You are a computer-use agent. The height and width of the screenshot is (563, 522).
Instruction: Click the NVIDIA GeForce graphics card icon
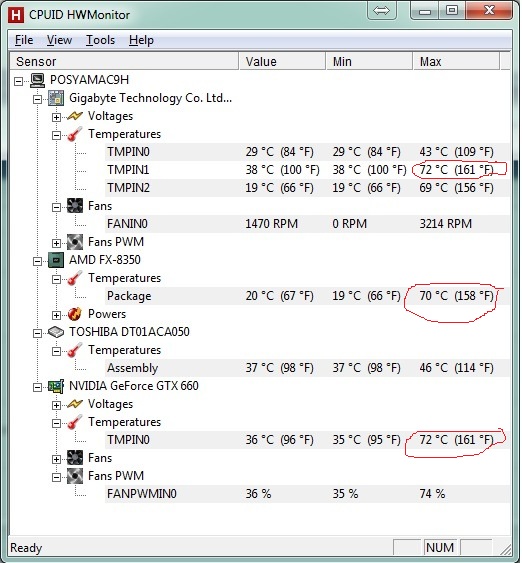point(56,386)
